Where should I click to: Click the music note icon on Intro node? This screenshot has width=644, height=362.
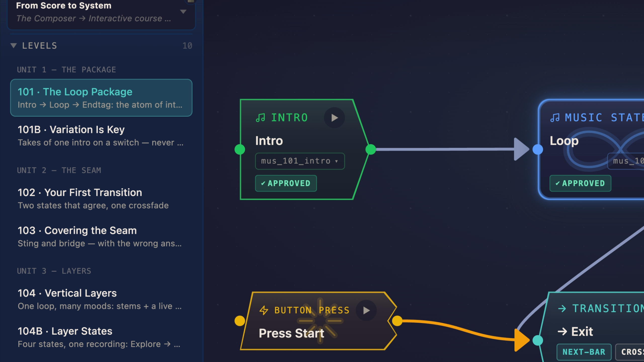click(x=261, y=118)
